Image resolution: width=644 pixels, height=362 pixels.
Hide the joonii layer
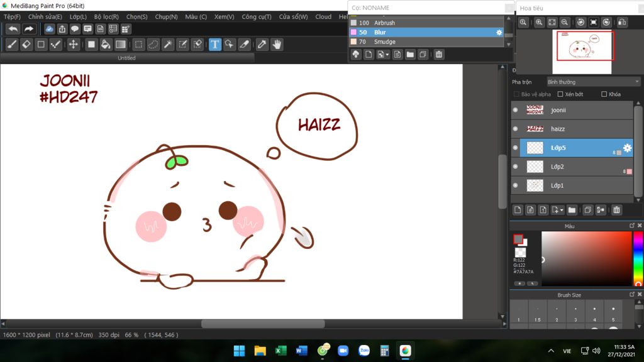516,110
